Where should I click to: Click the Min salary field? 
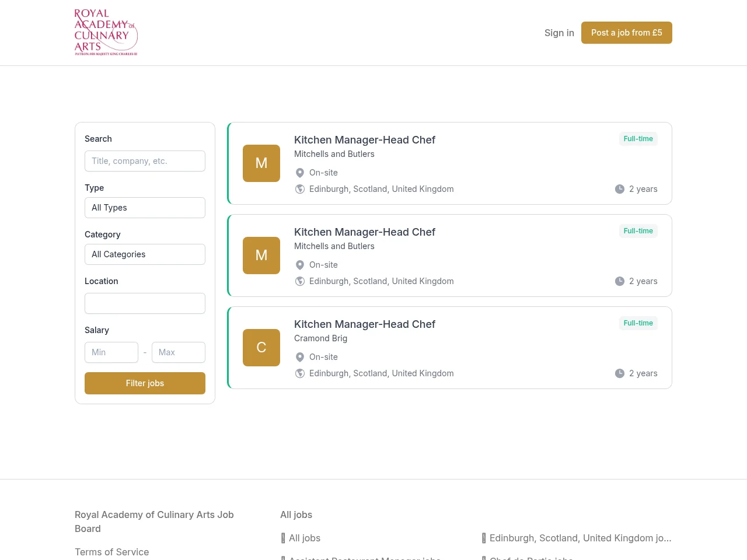[111, 352]
